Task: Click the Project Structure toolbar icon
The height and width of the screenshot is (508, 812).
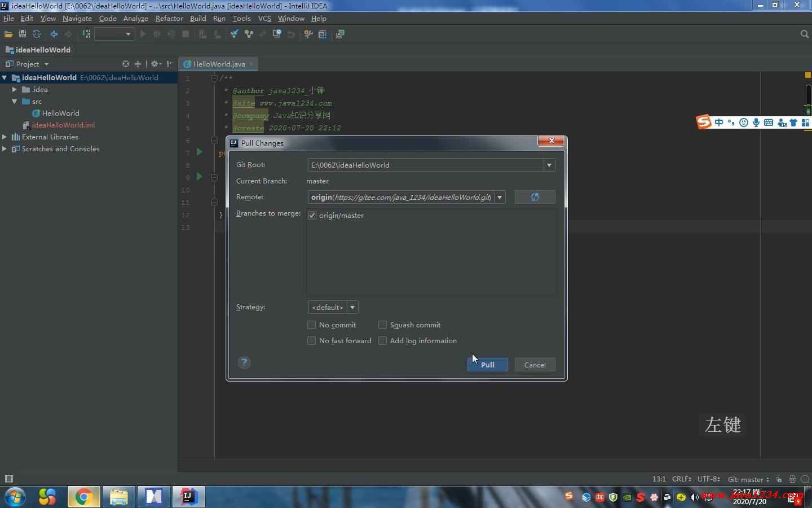Action: pos(323,34)
